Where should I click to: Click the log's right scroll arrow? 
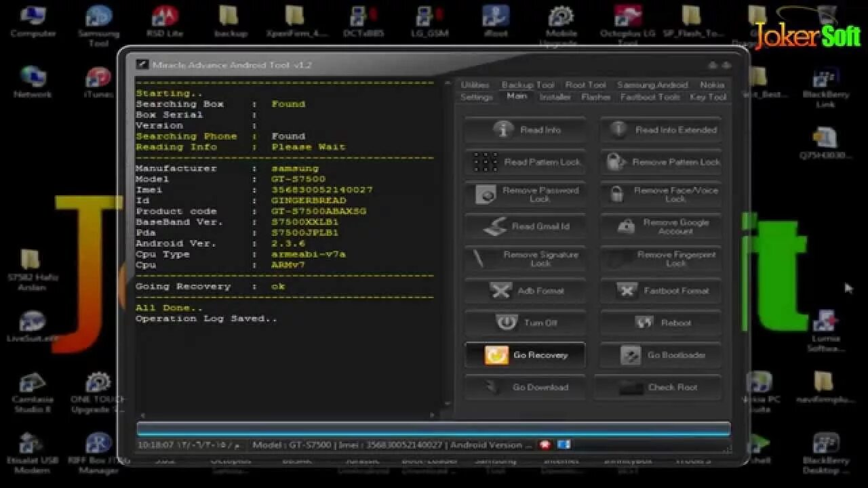pos(433,415)
